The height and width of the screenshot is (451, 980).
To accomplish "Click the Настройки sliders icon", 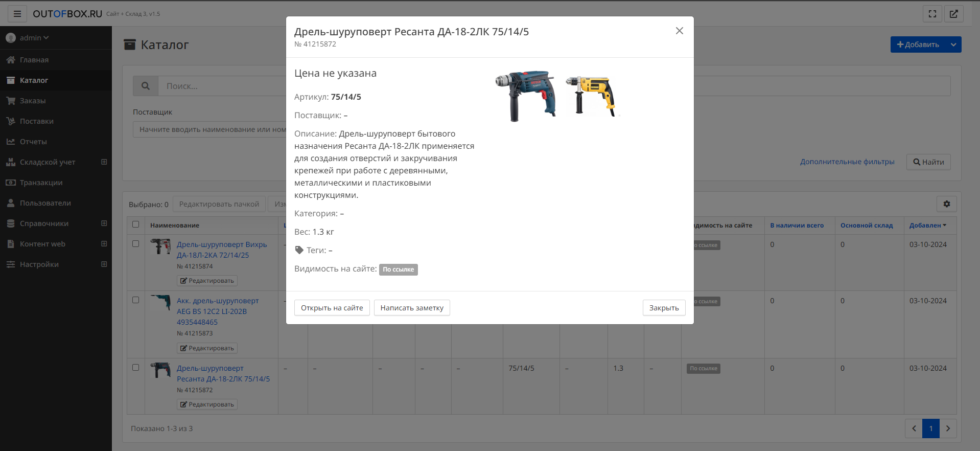I will click(11, 264).
